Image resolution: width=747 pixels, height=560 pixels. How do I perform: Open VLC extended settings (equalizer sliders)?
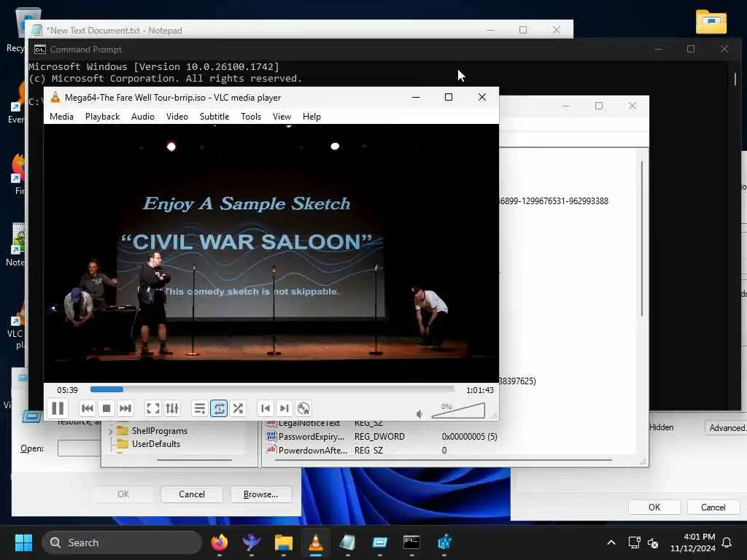coord(172,408)
